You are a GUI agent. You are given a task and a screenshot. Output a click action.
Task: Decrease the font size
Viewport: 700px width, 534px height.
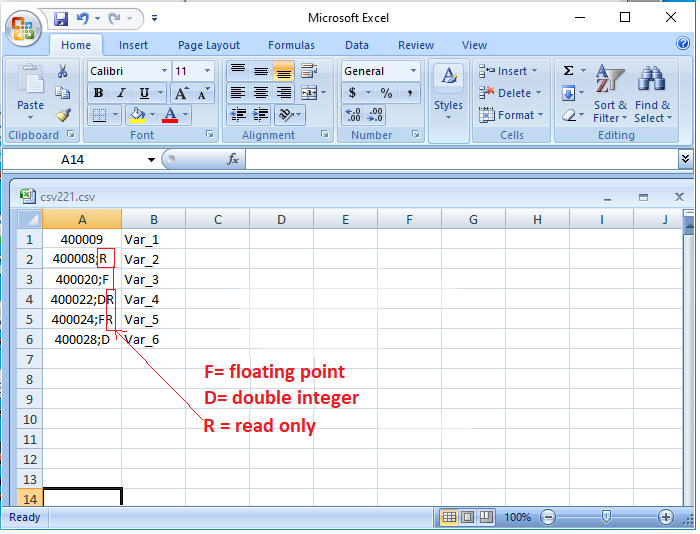point(202,93)
